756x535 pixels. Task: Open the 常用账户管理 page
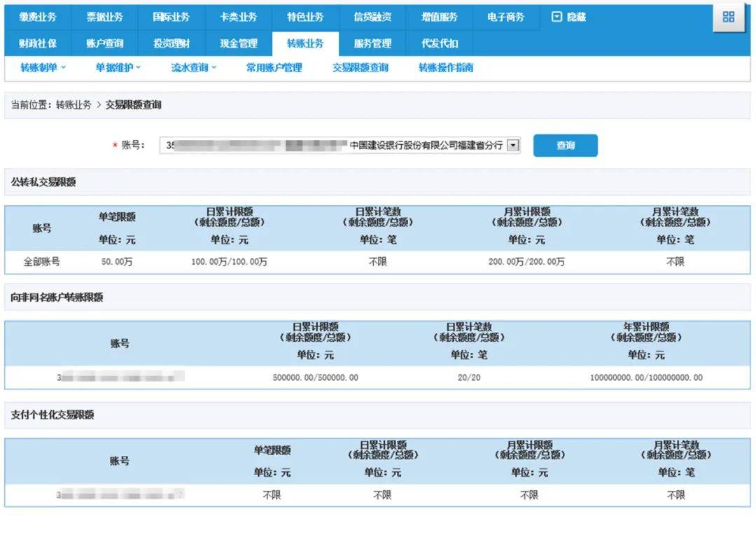[x=272, y=67]
